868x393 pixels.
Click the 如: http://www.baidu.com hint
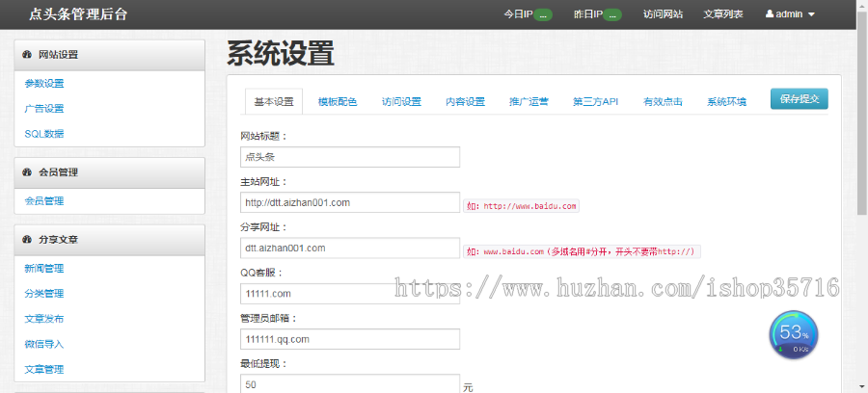(x=521, y=206)
